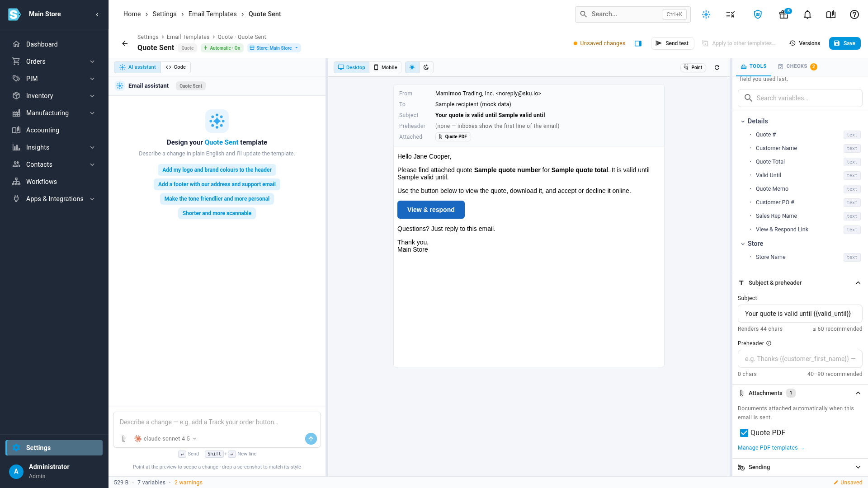Switch to the Tools tab
The image size is (868, 488).
(753, 66)
